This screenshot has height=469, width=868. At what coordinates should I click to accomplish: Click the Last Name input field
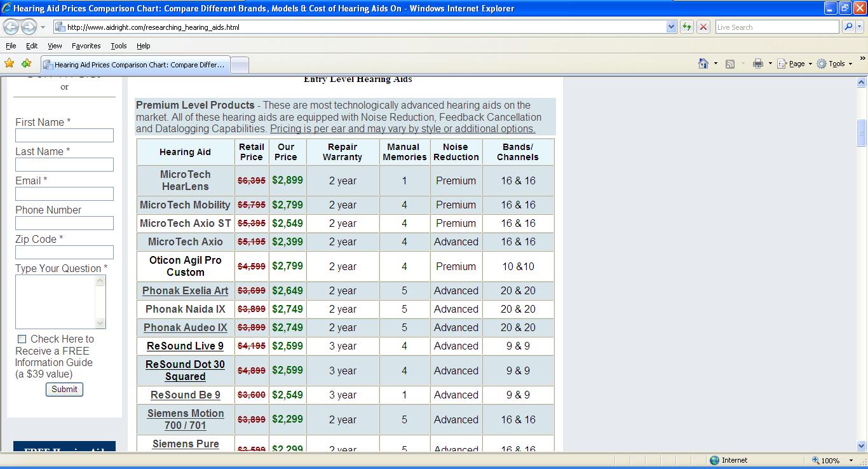64,165
